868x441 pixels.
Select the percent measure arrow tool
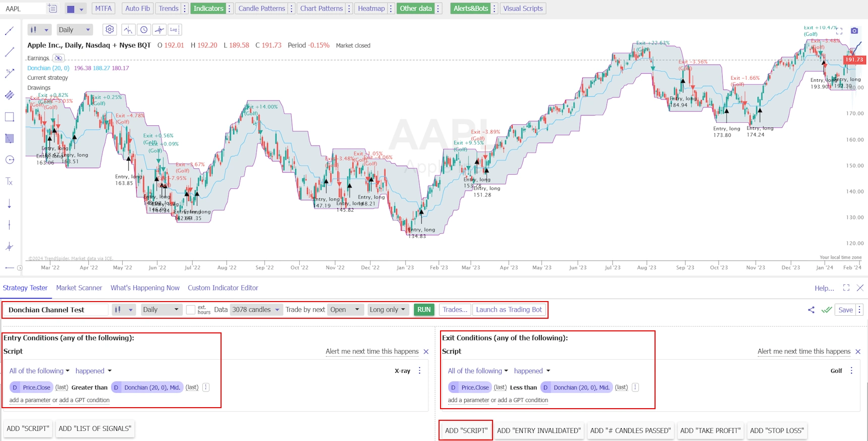coord(9,74)
